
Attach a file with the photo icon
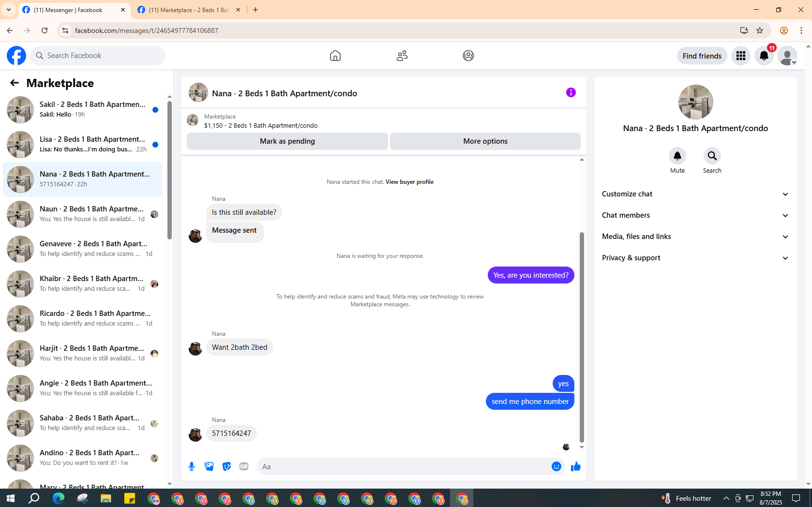pyautogui.click(x=209, y=466)
